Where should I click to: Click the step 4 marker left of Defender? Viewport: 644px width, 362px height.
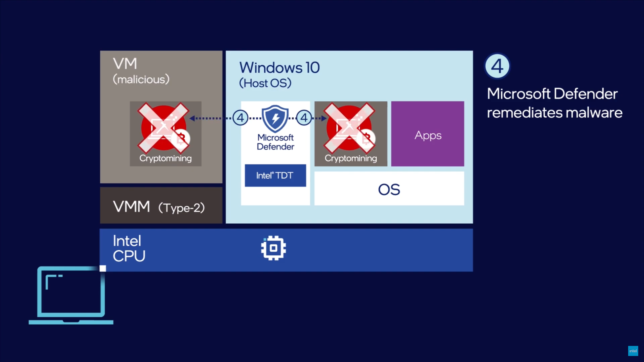coord(240,118)
